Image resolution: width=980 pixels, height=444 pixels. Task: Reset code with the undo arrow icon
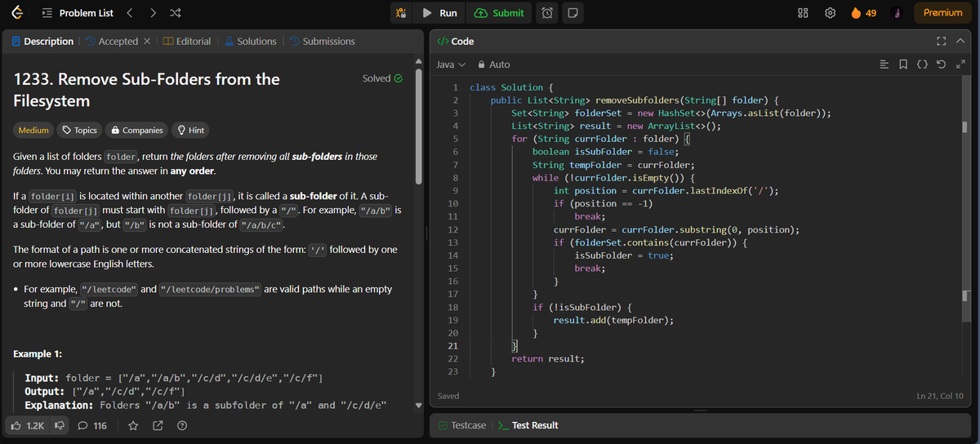coord(942,64)
